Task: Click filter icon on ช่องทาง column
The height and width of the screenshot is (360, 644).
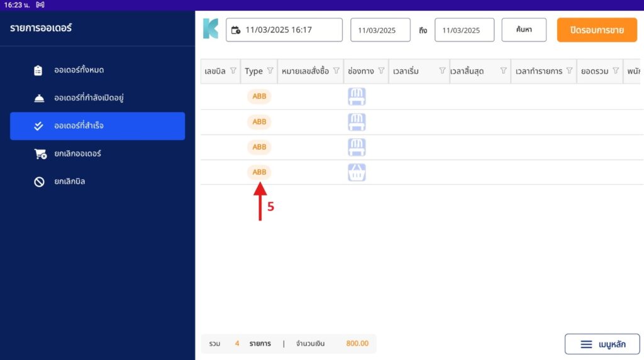Action: point(381,71)
